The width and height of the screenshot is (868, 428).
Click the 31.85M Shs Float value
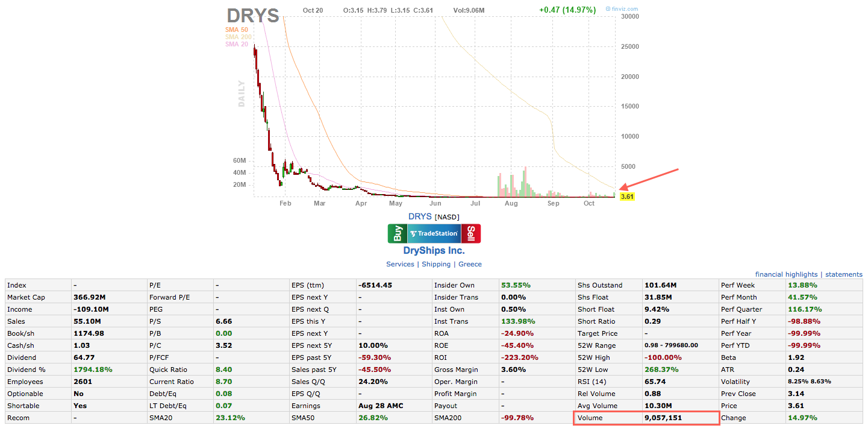tap(659, 297)
